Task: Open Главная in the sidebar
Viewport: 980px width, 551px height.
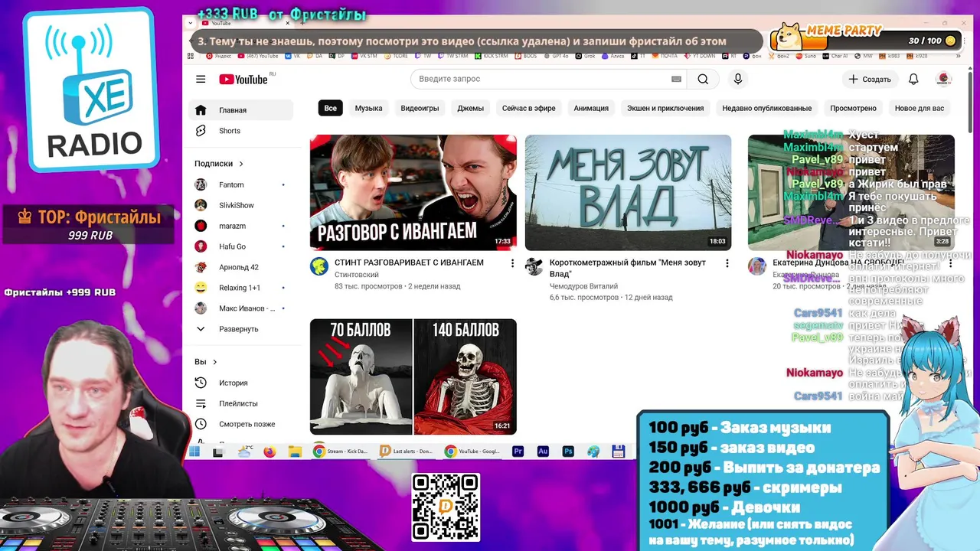Action: tap(240, 110)
